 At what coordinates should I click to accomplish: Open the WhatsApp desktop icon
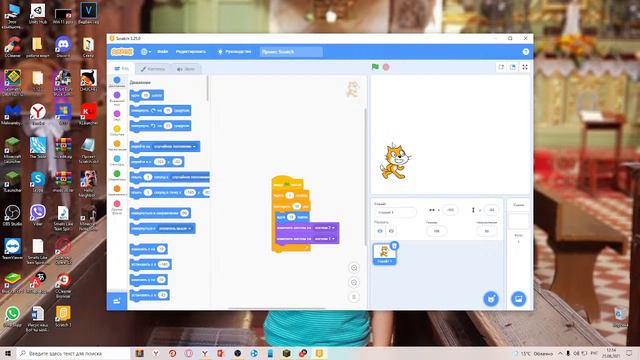(12, 316)
